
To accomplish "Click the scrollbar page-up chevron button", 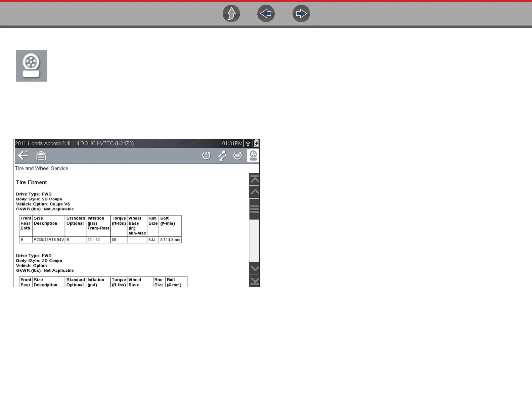I will (x=255, y=192).
